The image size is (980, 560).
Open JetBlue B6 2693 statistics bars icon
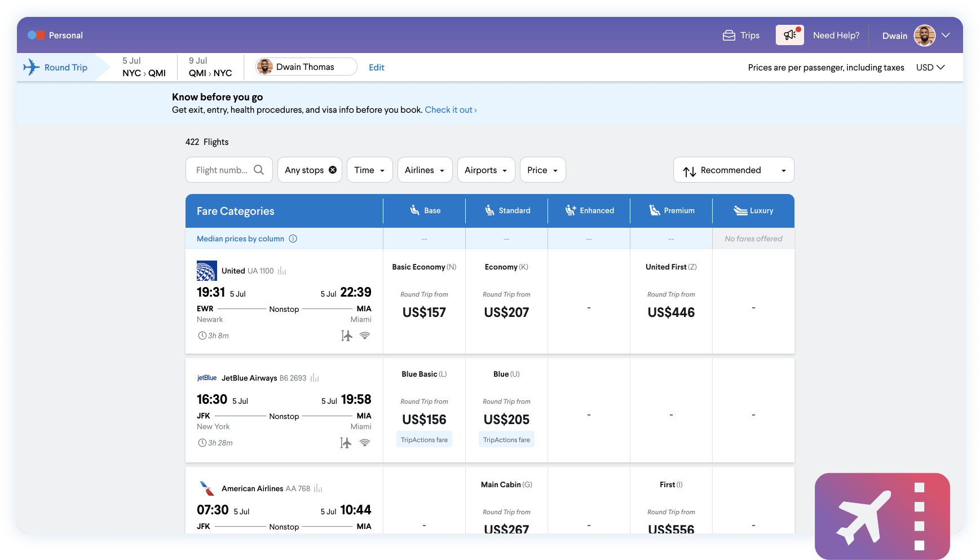point(315,378)
